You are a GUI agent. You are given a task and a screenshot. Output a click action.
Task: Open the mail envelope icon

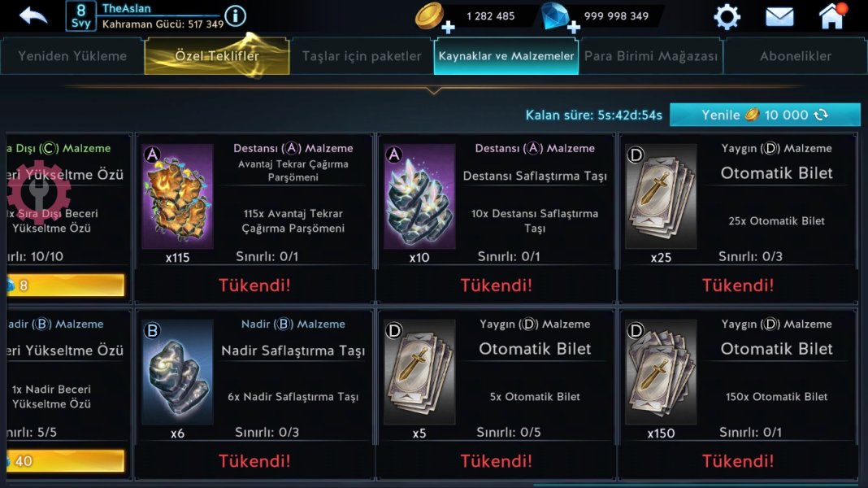pos(779,16)
